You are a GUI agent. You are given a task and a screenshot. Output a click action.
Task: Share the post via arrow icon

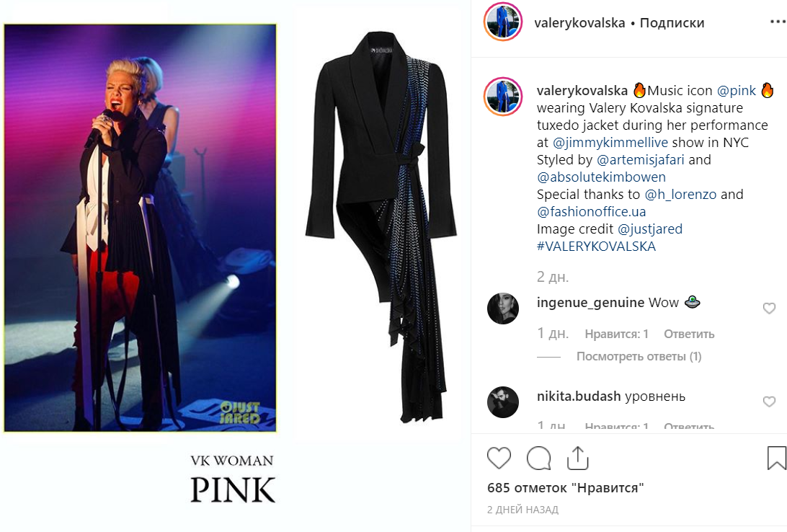[578, 458]
